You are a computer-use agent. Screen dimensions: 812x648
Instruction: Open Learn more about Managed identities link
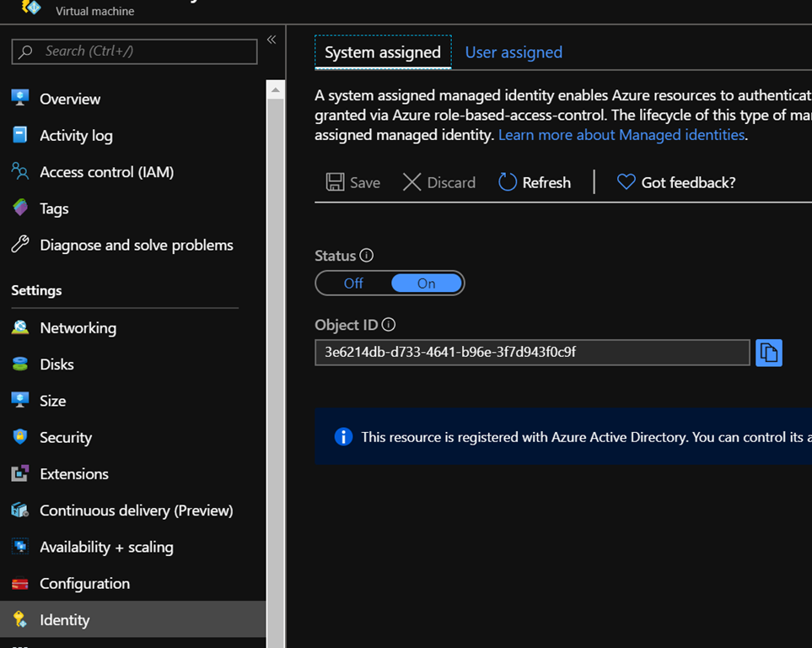621,135
